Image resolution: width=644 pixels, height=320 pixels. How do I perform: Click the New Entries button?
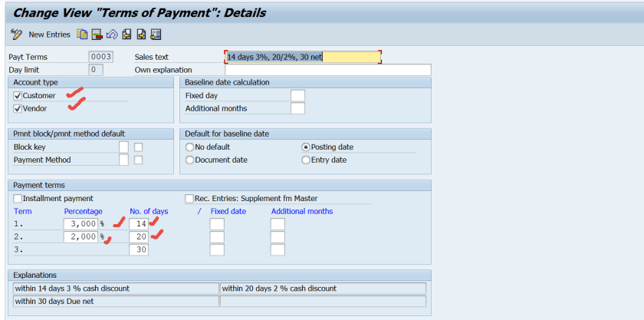(x=49, y=35)
